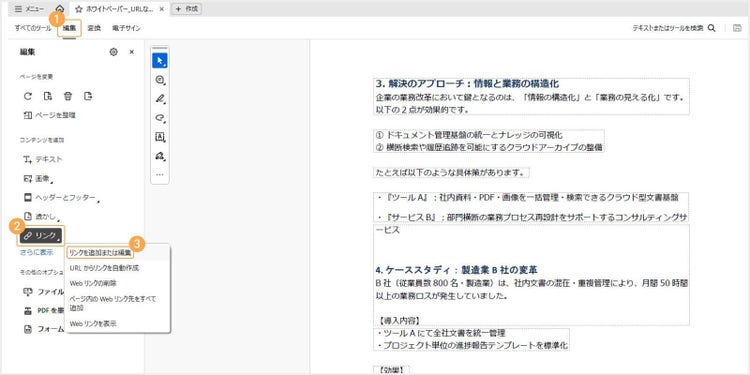Add テキスト content
The width and height of the screenshot is (750, 375).
43,159
